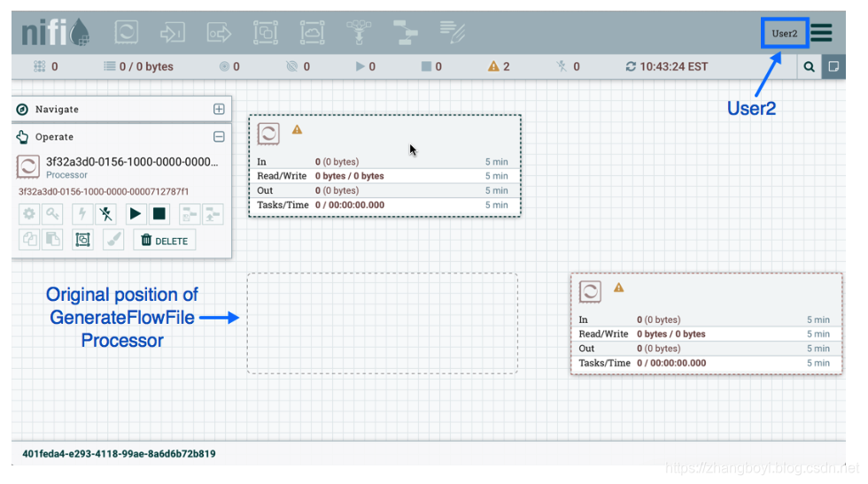Click the Disable crossed lightning icon
Screen dimensions: 868x484
coord(105,214)
